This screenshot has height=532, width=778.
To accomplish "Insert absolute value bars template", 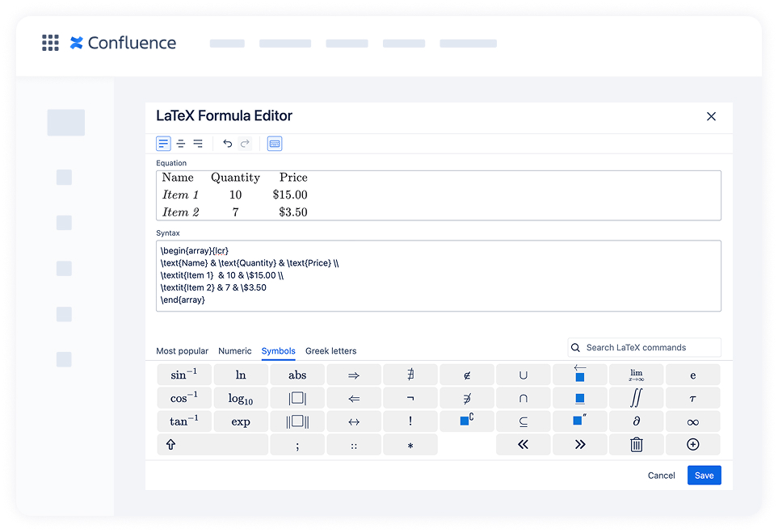I will 297,398.
